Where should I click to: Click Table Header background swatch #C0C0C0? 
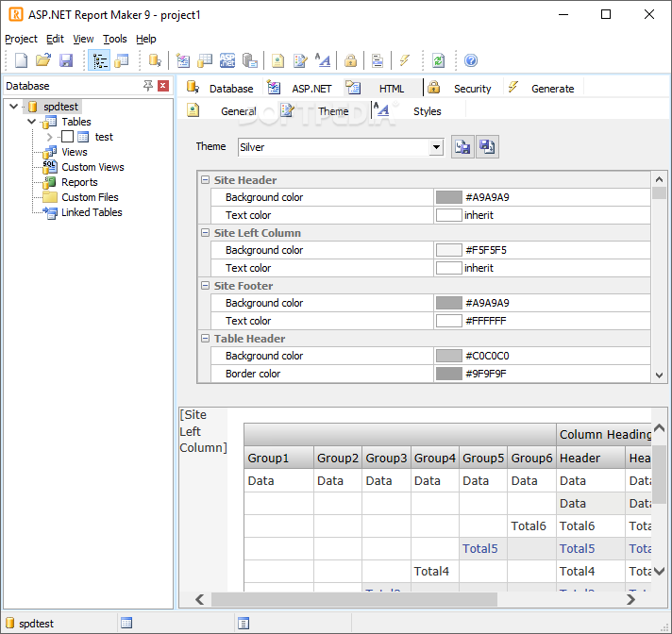tap(448, 356)
